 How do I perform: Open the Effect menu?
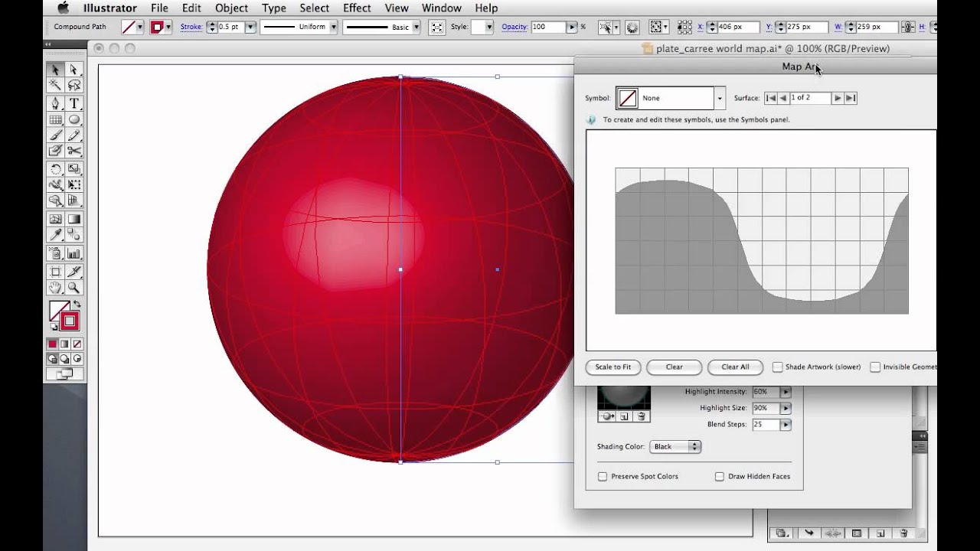pyautogui.click(x=356, y=8)
